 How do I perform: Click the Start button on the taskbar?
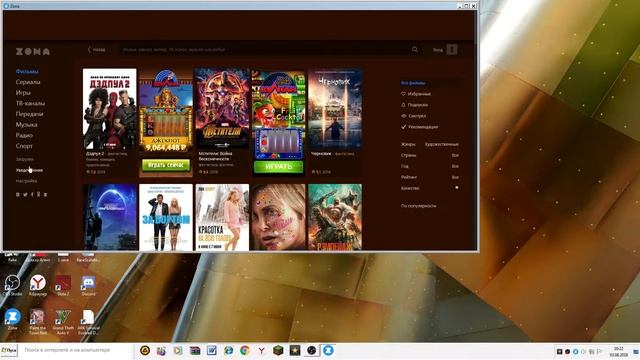[x=9, y=350]
